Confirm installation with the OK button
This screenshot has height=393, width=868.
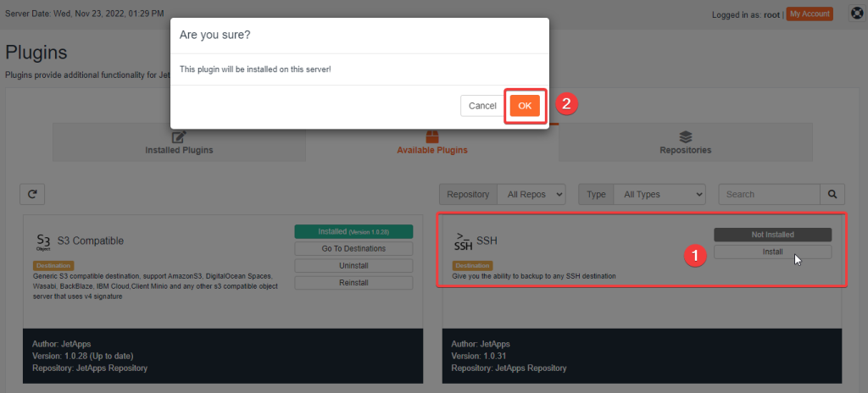click(525, 106)
